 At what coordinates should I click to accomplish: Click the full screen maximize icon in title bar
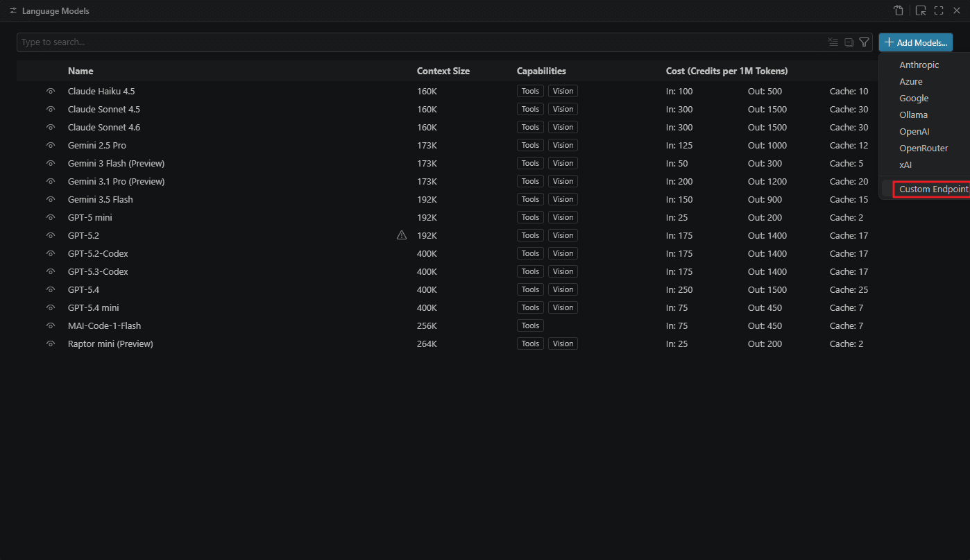(x=939, y=10)
